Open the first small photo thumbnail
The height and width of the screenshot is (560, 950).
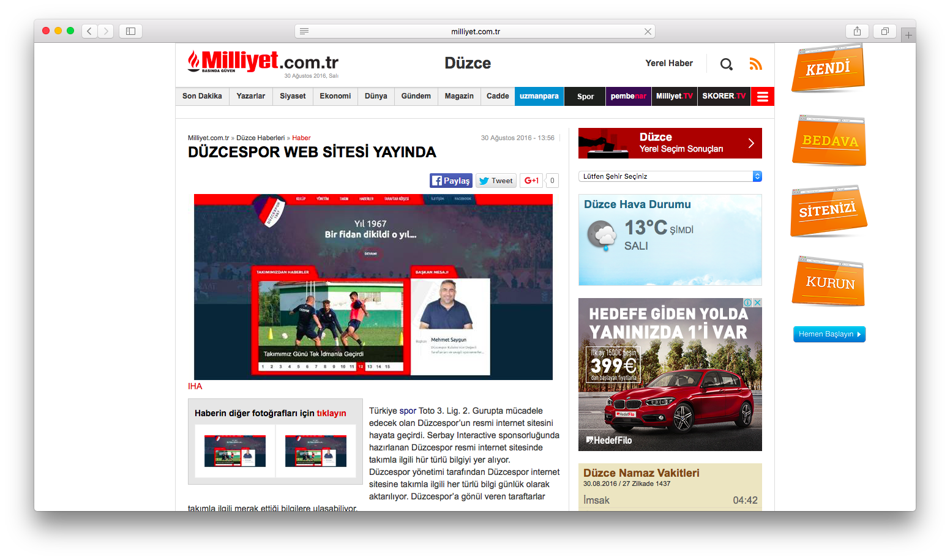click(235, 451)
